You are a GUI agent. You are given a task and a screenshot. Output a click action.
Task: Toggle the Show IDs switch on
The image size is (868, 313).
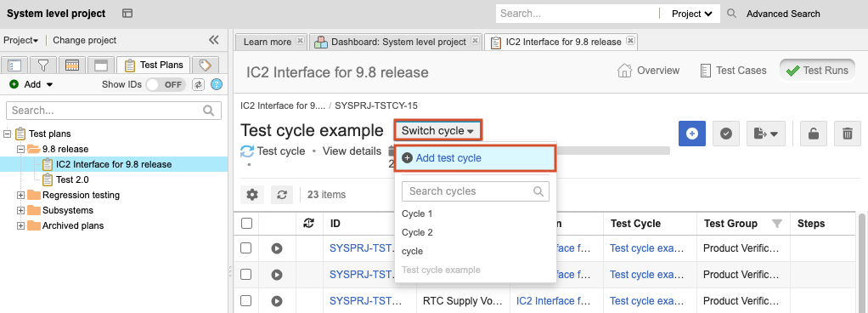(x=166, y=85)
